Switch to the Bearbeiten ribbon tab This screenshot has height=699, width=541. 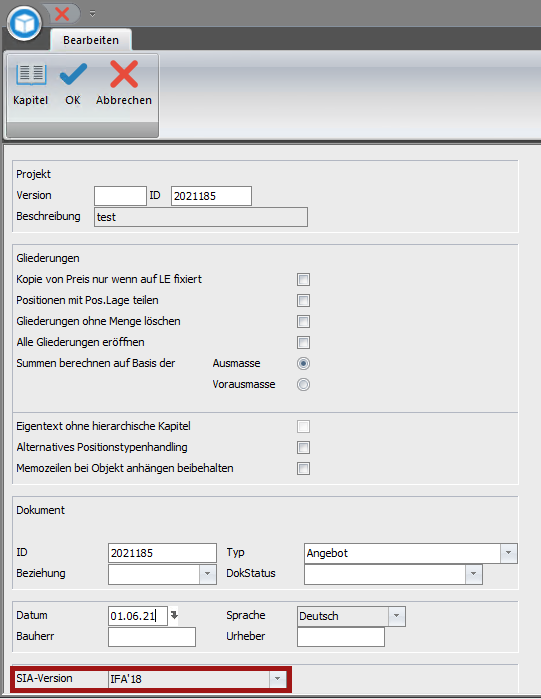tap(91, 40)
